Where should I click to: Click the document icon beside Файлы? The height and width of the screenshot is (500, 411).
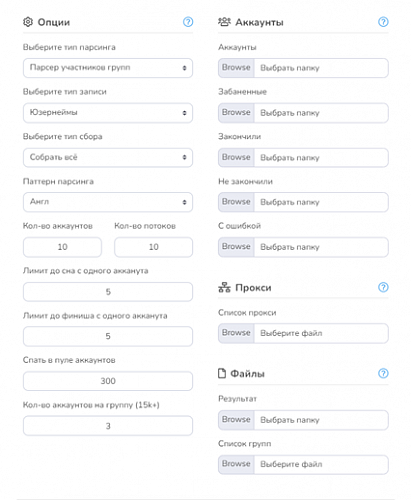tap(222, 373)
